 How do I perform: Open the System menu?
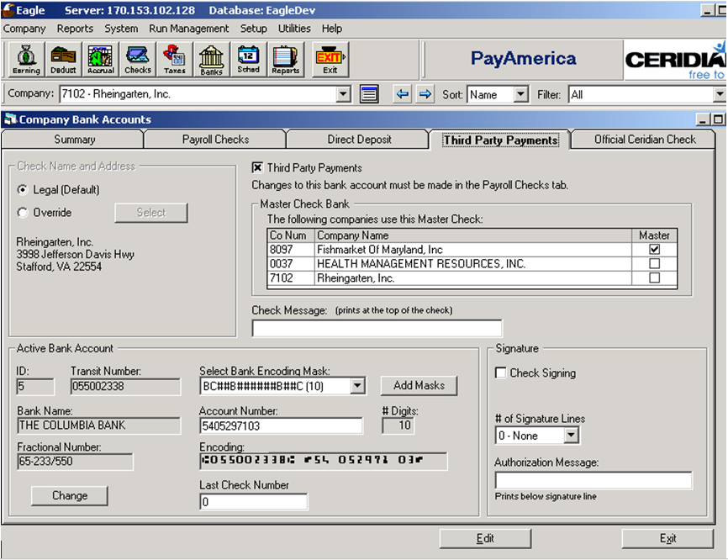coord(121,29)
